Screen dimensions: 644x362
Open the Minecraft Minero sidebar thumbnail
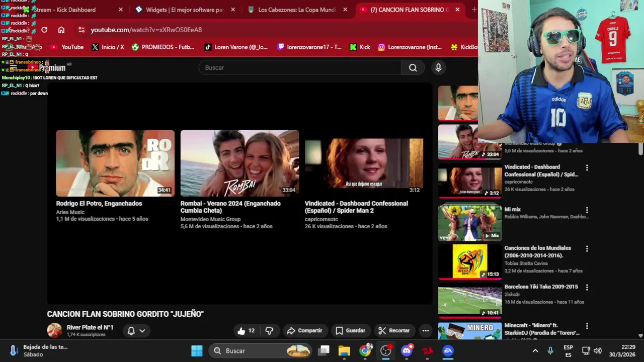tap(469, 330)
